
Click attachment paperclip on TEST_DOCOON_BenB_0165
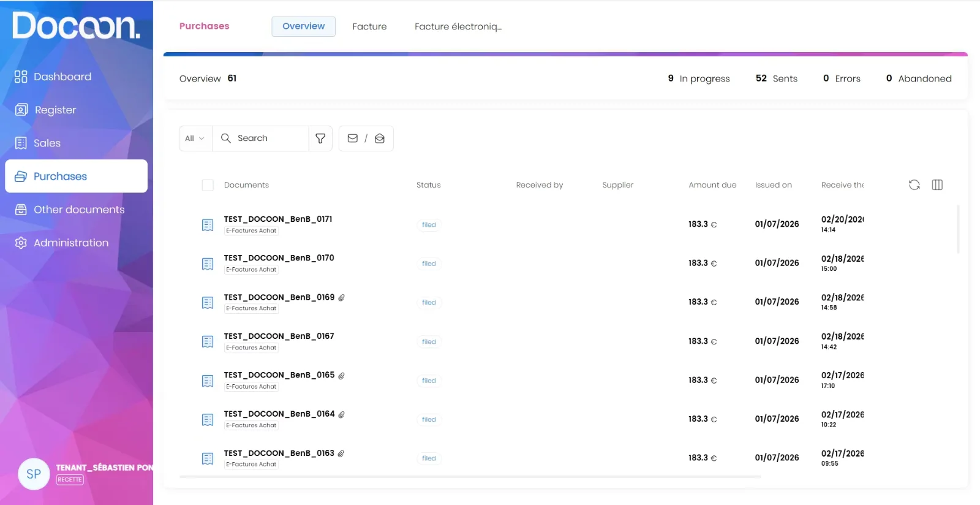[x=341, y=375]
